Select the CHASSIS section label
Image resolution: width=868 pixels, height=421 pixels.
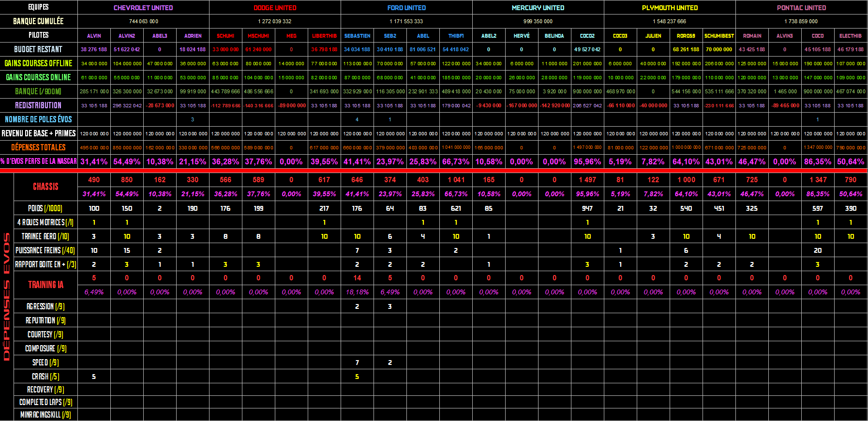(45, 187)
